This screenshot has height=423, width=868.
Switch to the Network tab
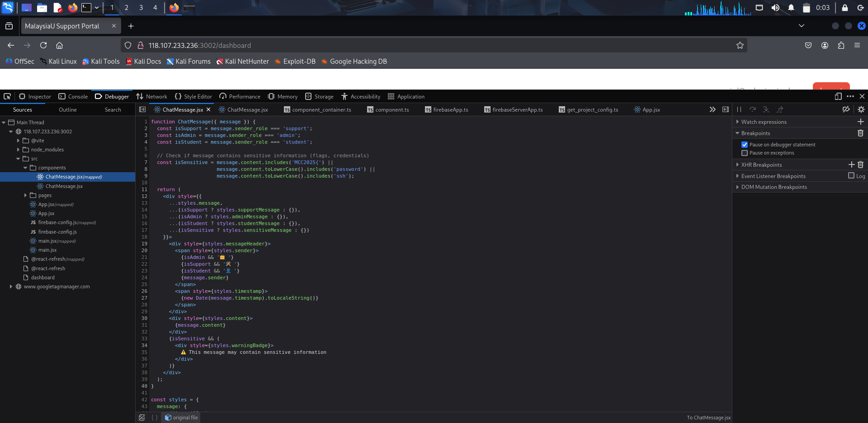pyautogui.click(x=152, y=97)
